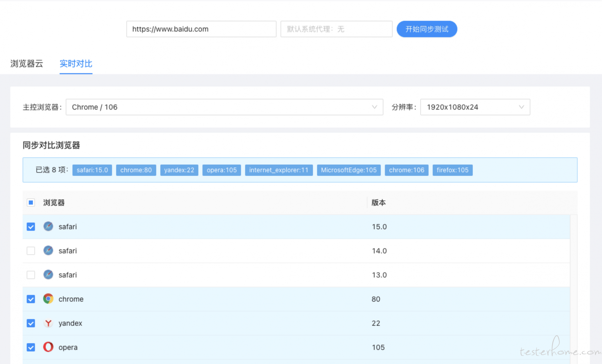Click the version cell 22
This screenshot has width=602, height=364.
pos(376,323)
